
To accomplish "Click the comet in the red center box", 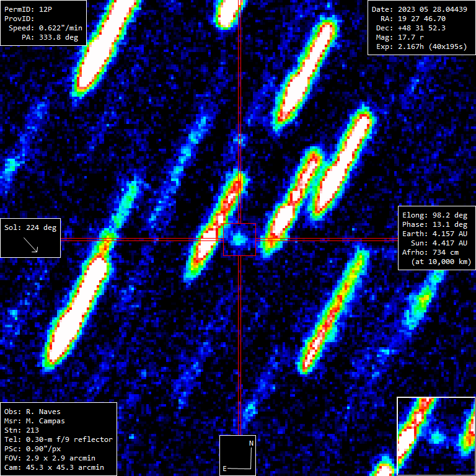I will pyautogui.click(x=239, y=239).
